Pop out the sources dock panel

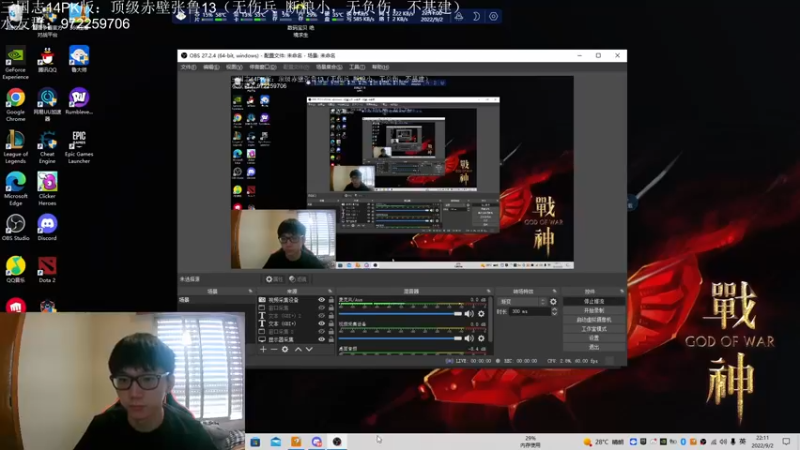pyautogui.click(x=330, y=291)
